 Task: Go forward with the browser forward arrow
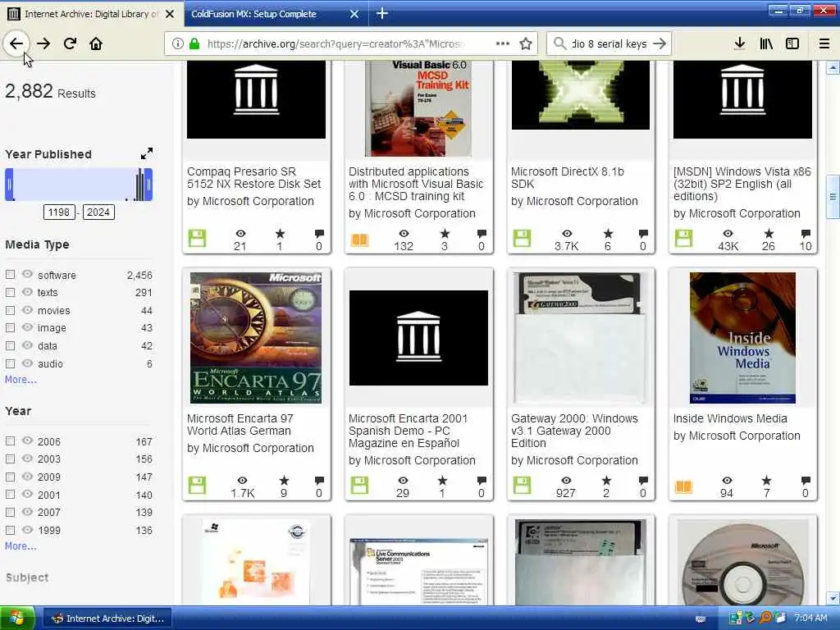[x=43, y=43]
